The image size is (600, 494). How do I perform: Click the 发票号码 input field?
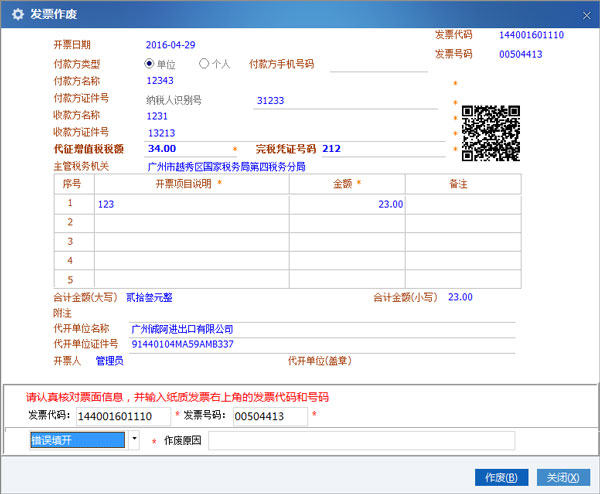tap(270, 416)
